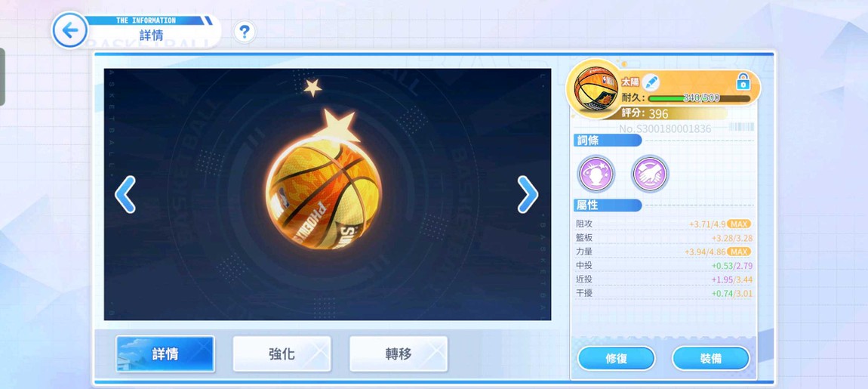Click the large star above the basketball
The height and width of the screenshot is (389, 868).
pos(337,126)
